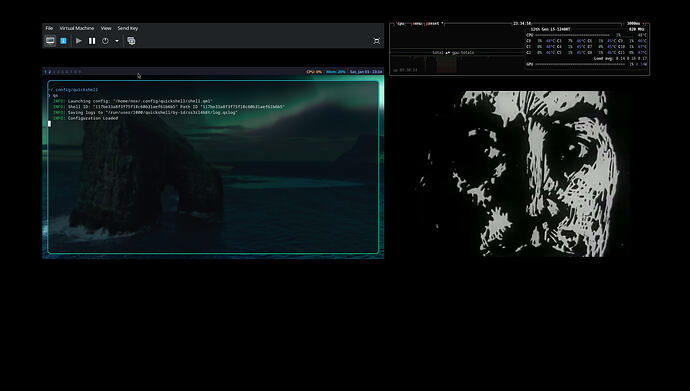Screen dimensions: 690x391
Task: Open the File menu in virt-manager
Action: 49,28
